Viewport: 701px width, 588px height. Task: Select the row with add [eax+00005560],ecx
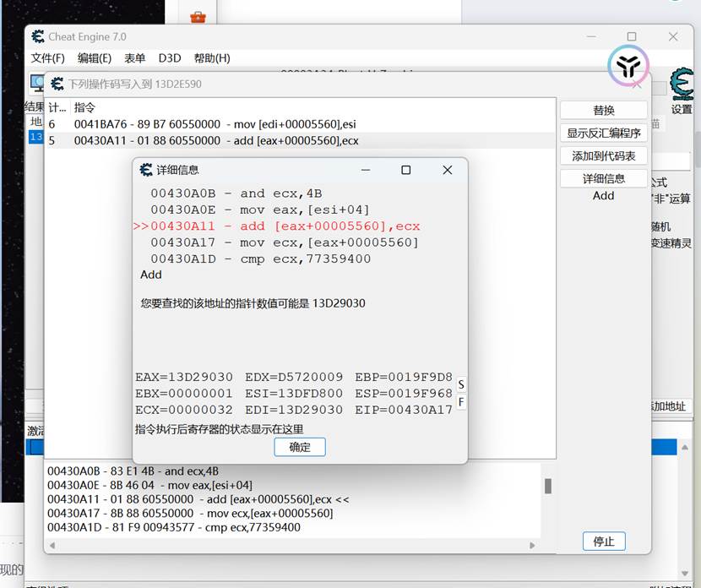click(x=301, y=140)
